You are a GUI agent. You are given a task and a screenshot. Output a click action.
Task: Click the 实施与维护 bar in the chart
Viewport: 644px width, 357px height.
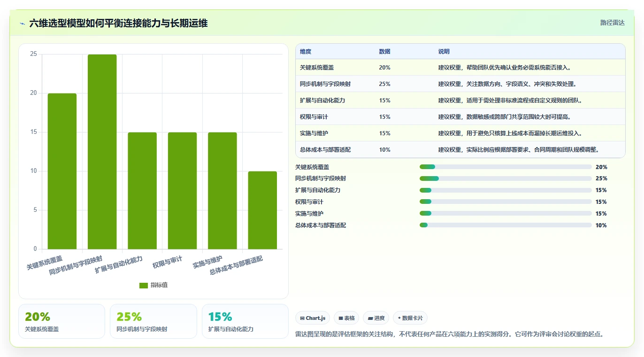[222, 191]
